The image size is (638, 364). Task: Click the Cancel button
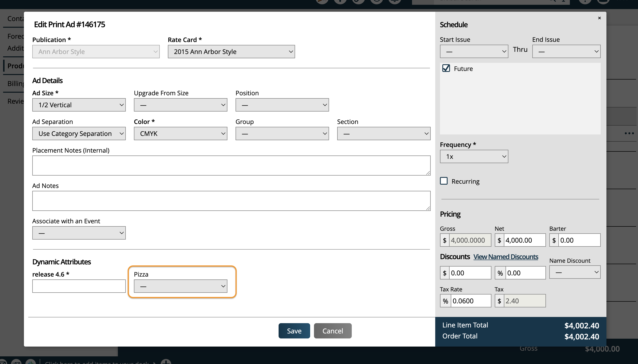pos(332,331)
